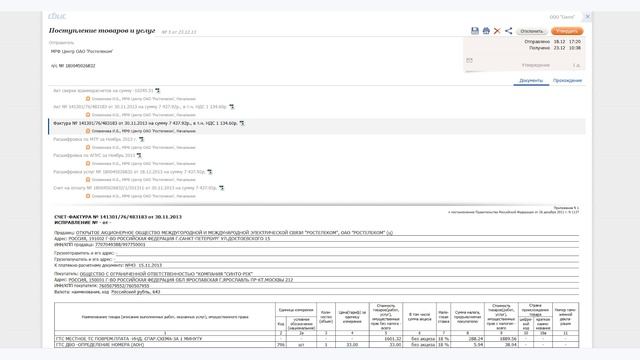Click the icon after Расшифровка по АГУС
The width and height of the screenshot is (640, 360).
(139, 156)
